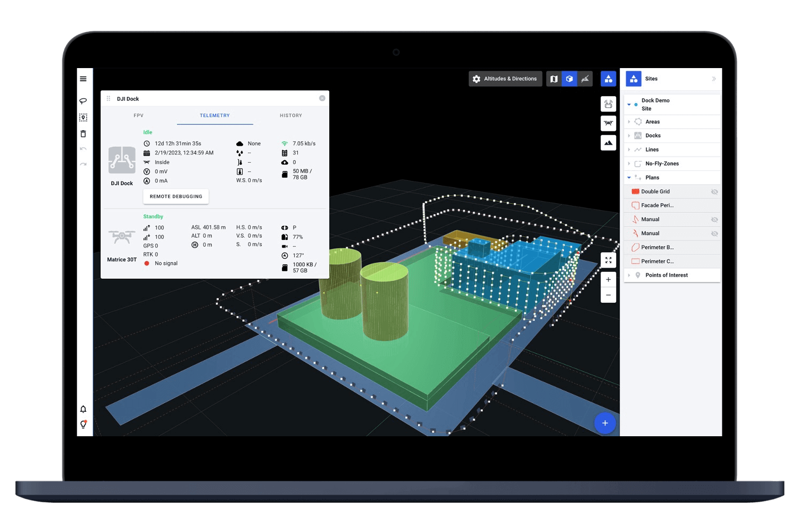Screen dimensions: 798x532
Task: Collapse the Plans section
Action: pyautogui.click(x=629, y=177)
